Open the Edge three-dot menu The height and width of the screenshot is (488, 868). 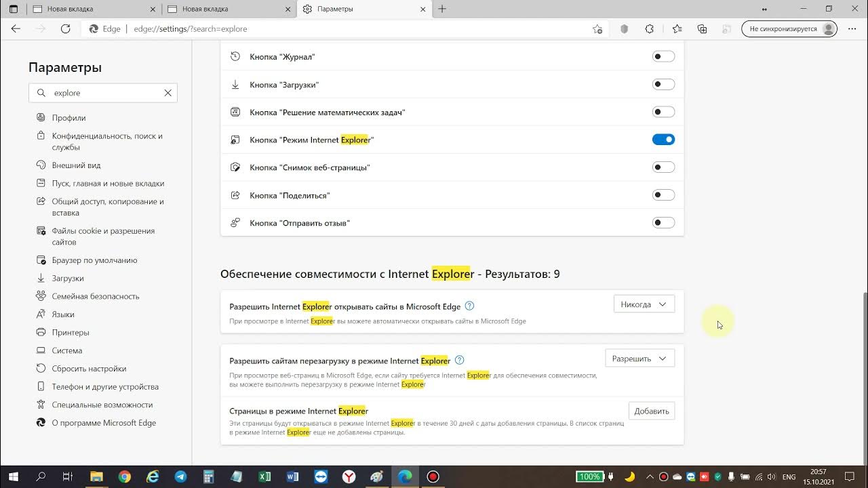(x=852, y=29)
